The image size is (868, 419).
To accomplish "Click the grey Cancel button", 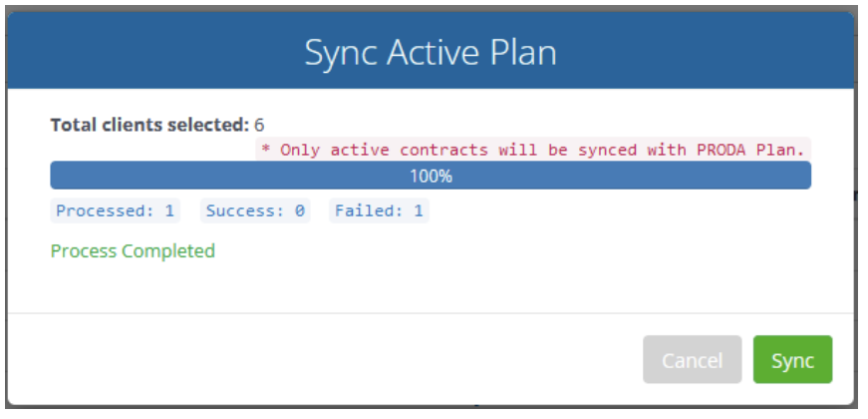I will [692, 359].
